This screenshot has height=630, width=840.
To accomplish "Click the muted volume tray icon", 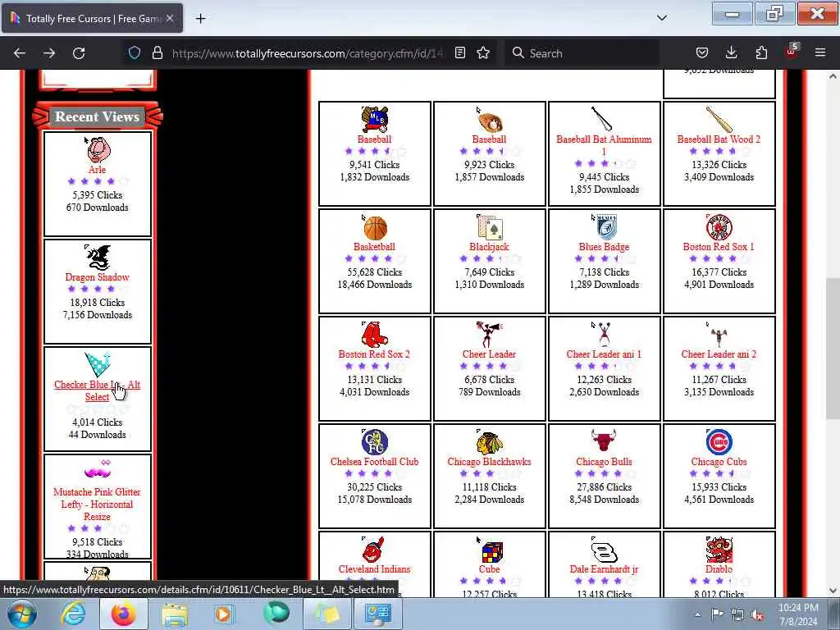I will [x=757, y=615].
